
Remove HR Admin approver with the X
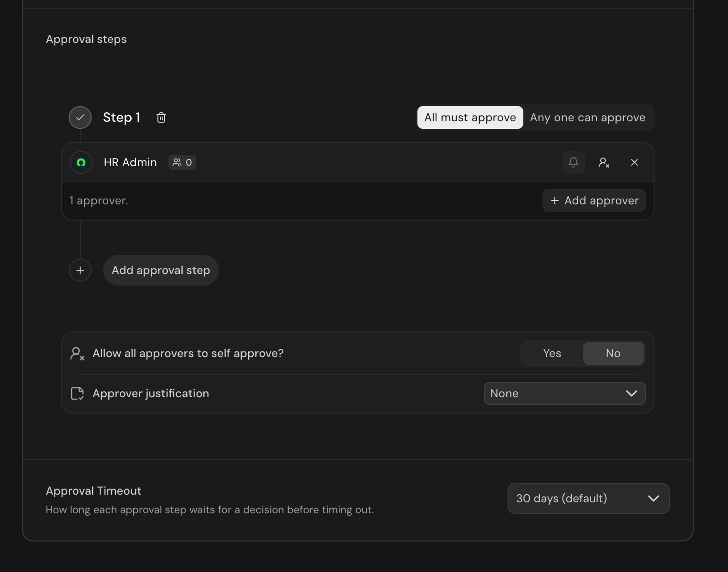(x=634, y=162)
